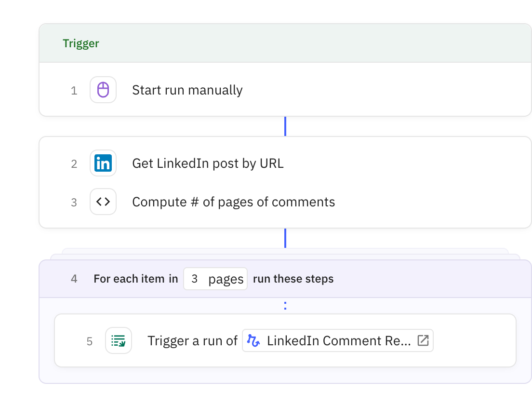The width and height of the screenshot is (532, 407).
Task: Click step number 1 beside the trigger
Action: (x=74, y=90)
